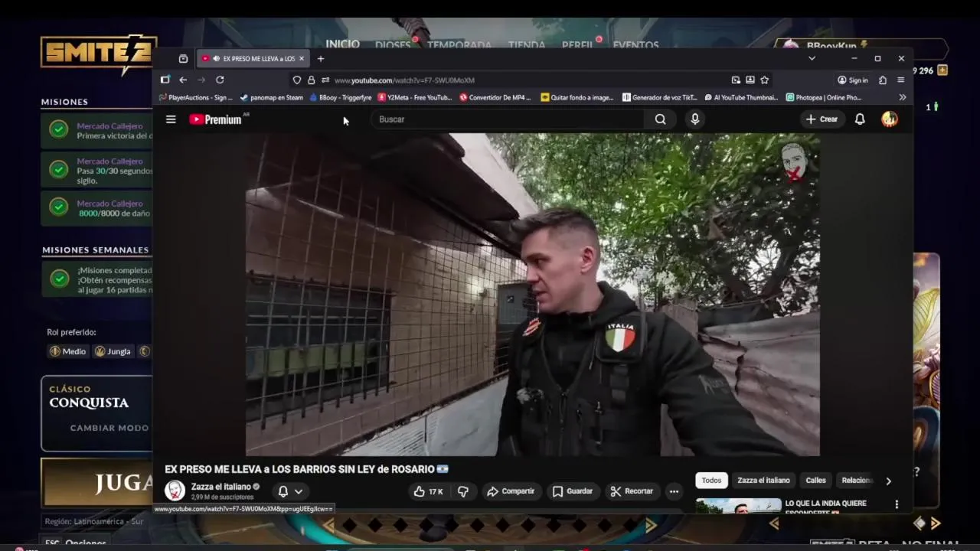
Task: Open Zazza el italiano channel name link
Action: 221,487
